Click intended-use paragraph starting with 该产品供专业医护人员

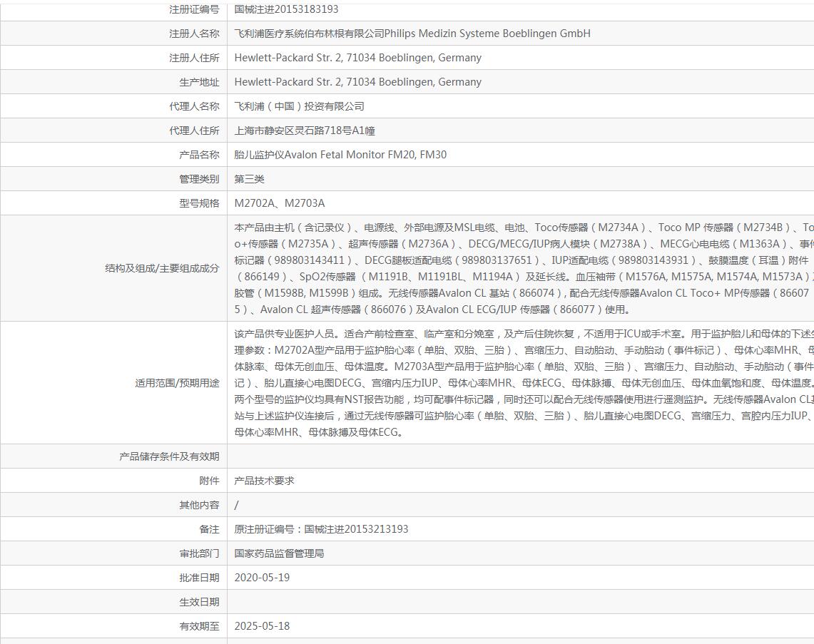click(524, 383)
